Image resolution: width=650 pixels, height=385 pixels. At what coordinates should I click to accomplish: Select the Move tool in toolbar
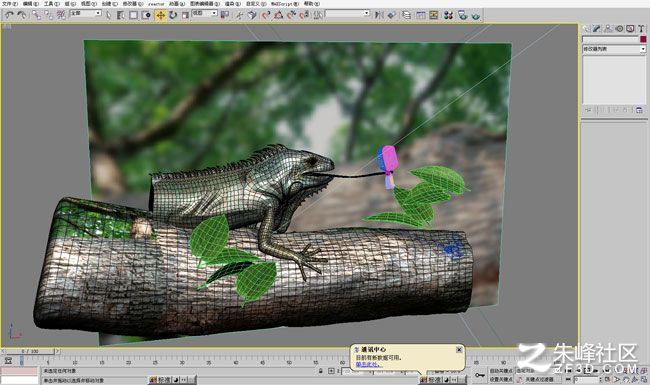pos(160,15)
